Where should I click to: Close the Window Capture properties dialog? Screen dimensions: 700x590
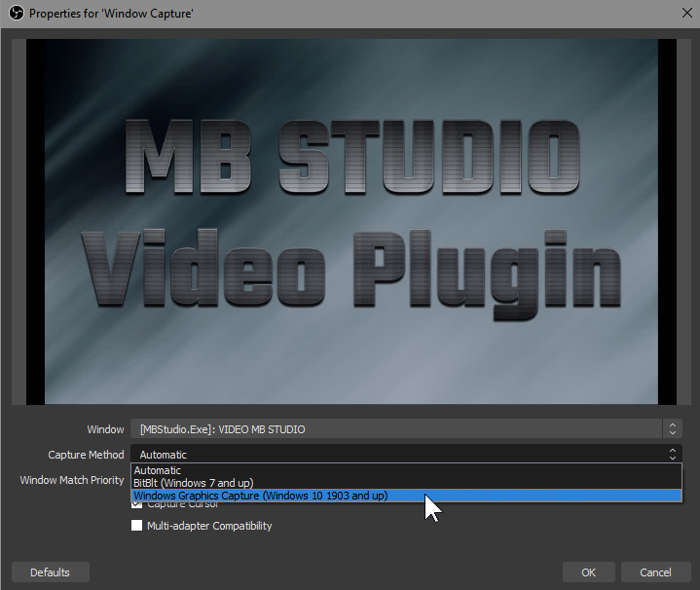(687, 13)
